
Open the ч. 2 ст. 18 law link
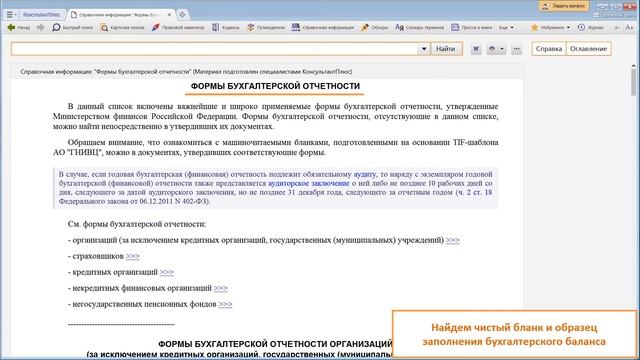(x=475, y=192)
